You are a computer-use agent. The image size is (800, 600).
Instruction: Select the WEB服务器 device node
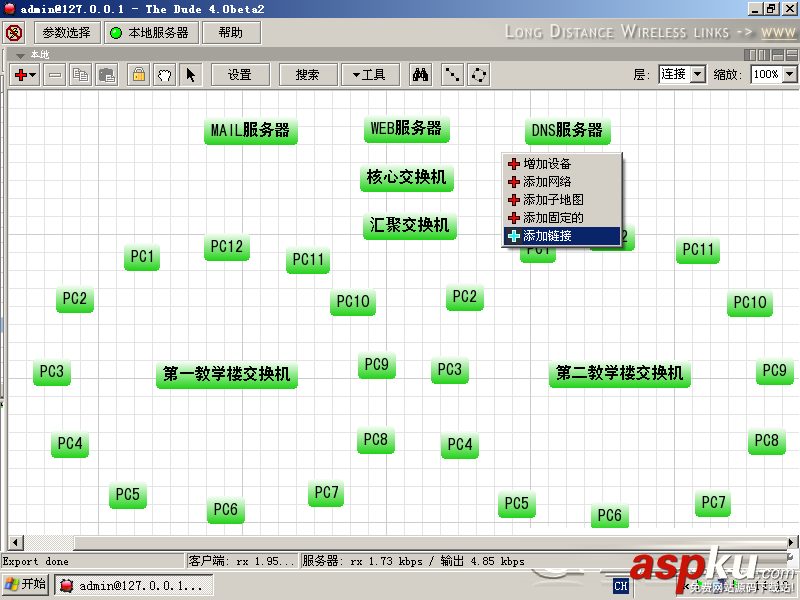406,128
